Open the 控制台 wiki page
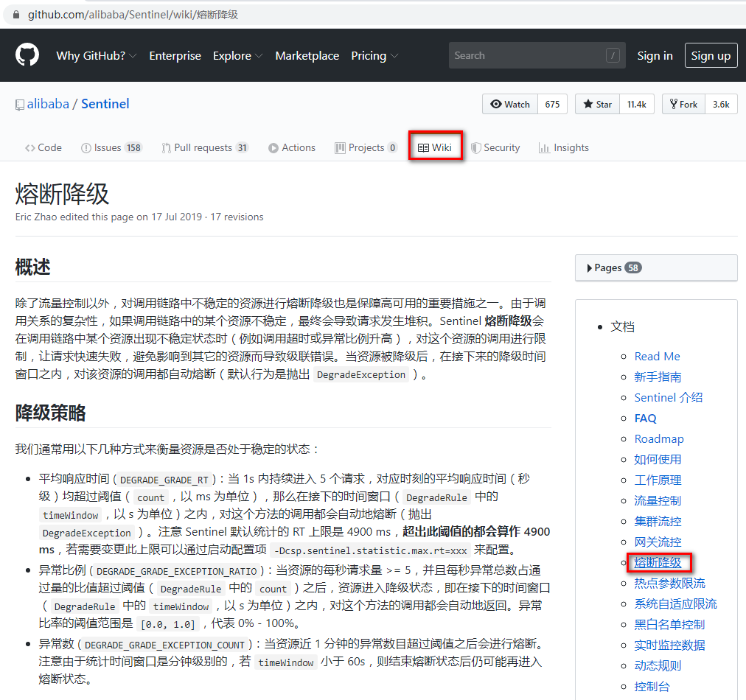 click(652, 687)
